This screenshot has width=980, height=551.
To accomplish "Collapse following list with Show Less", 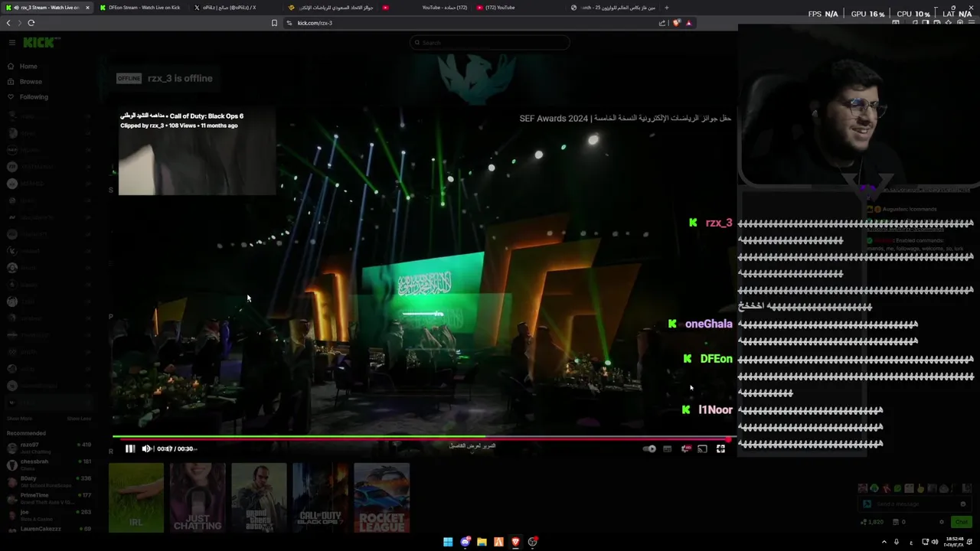I will (79, 419).
